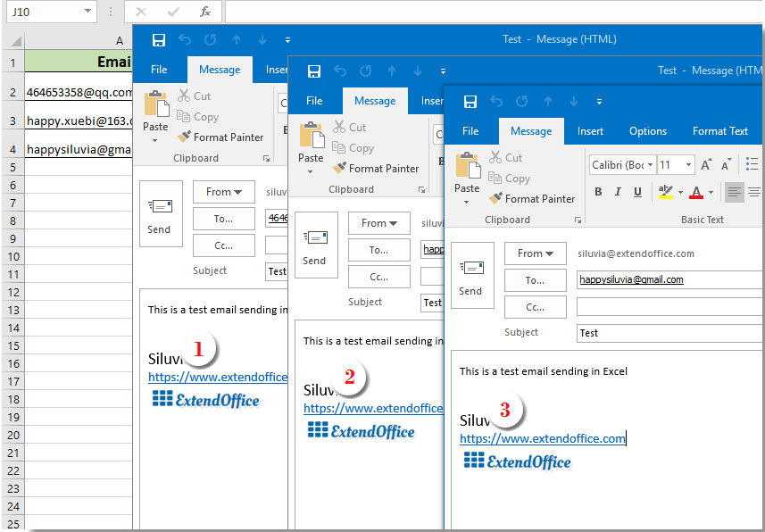
Task: Click the yellow text highlight color button
Action: tap(665, 192)
